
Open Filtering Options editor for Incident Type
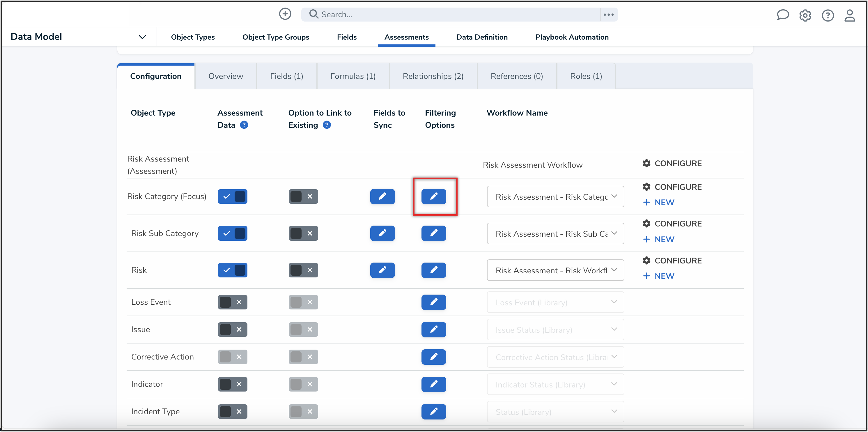434,411
